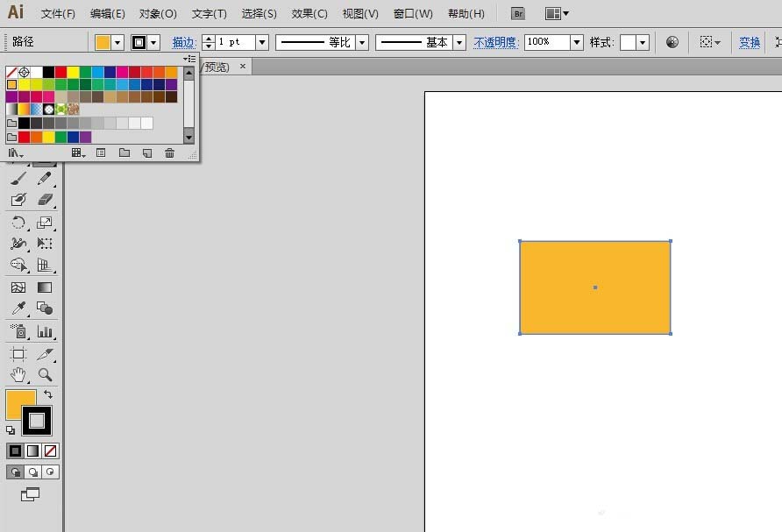This screenshot has width=782, height=532.
Task: Delete selected swatch with trash icon
Action: [x=169, y=153]
